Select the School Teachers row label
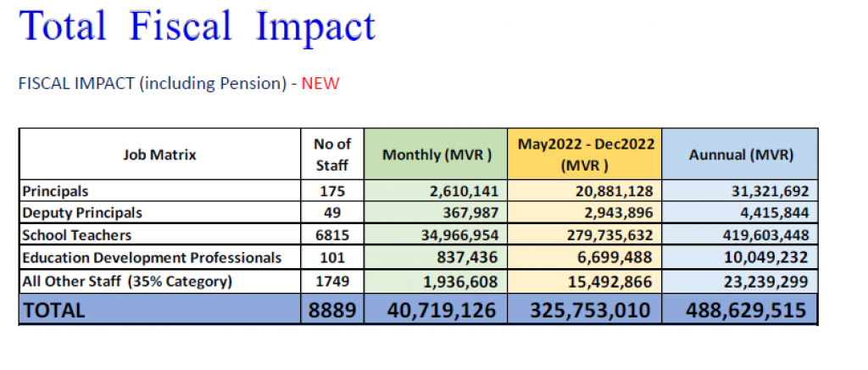 pos(76,235)
